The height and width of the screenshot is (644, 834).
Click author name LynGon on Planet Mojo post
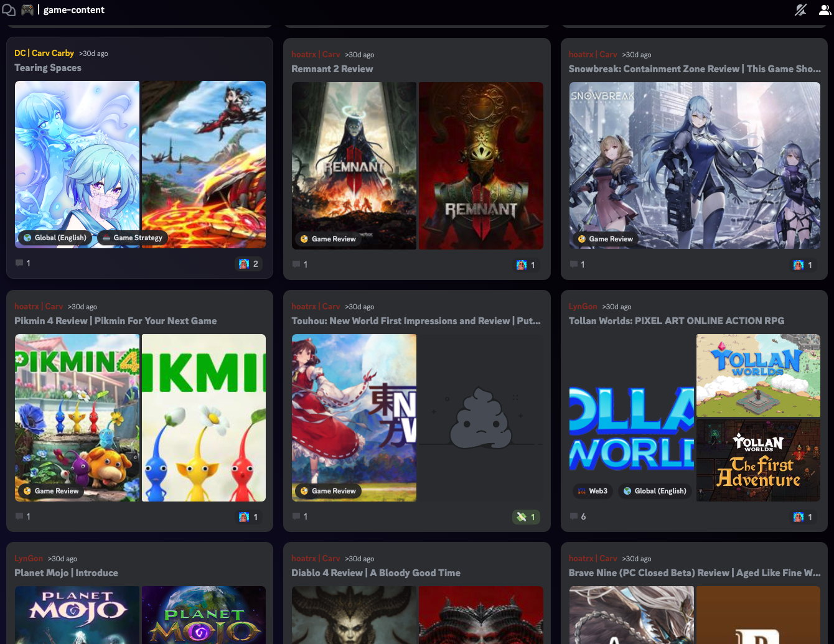click(29, 558)
